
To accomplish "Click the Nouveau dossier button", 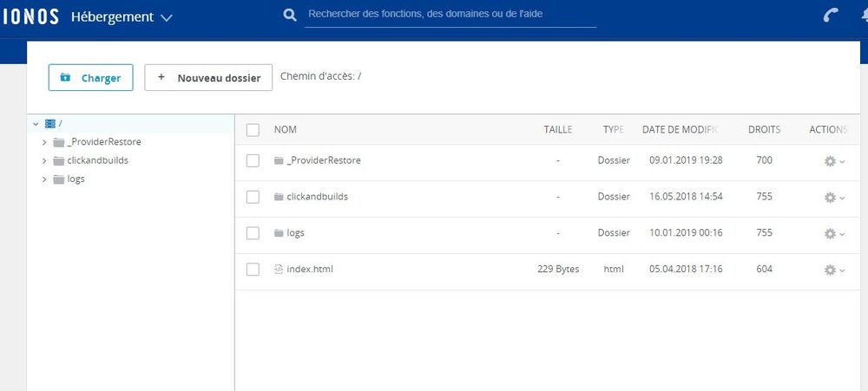I will coord(208,77).
